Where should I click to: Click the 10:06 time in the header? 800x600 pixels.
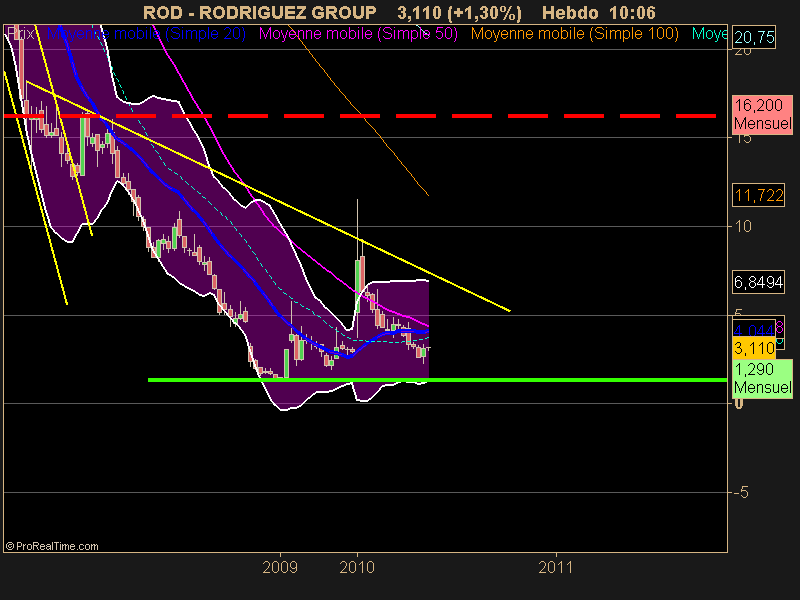click(x=632, y=12)
